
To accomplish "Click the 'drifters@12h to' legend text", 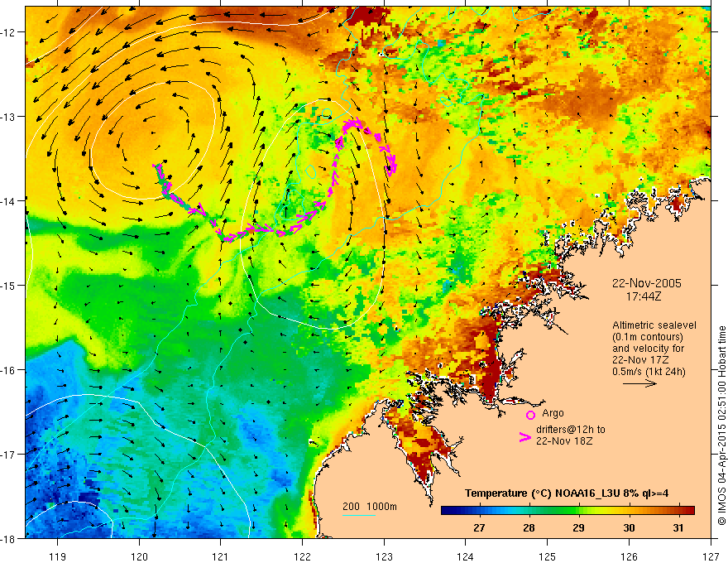I will (x=571, y=430).
